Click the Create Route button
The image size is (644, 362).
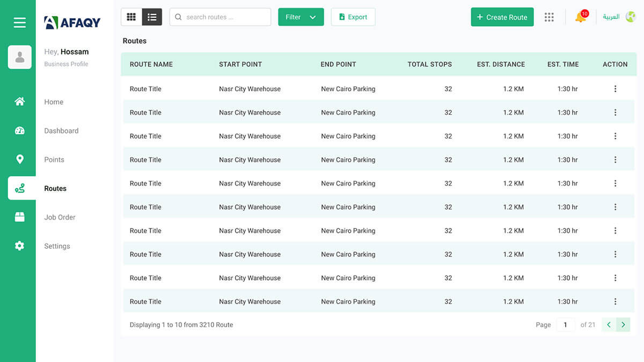(502, 17)
